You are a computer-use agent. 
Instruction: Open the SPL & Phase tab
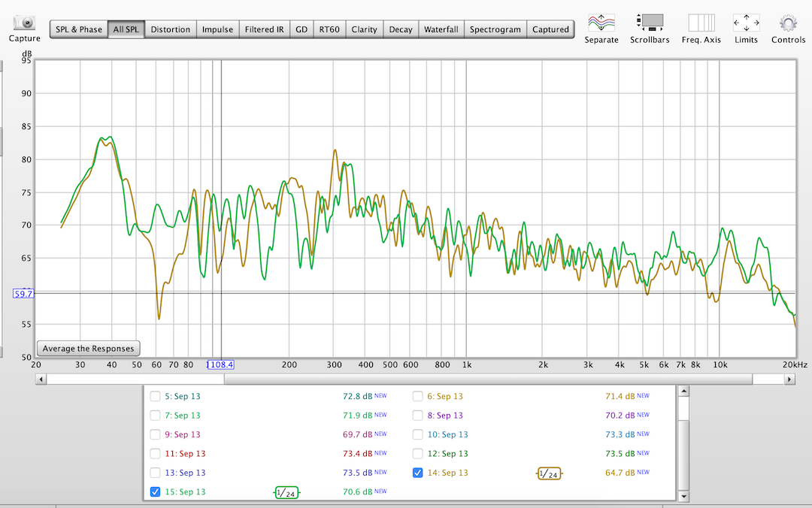[x=78, y=29]
